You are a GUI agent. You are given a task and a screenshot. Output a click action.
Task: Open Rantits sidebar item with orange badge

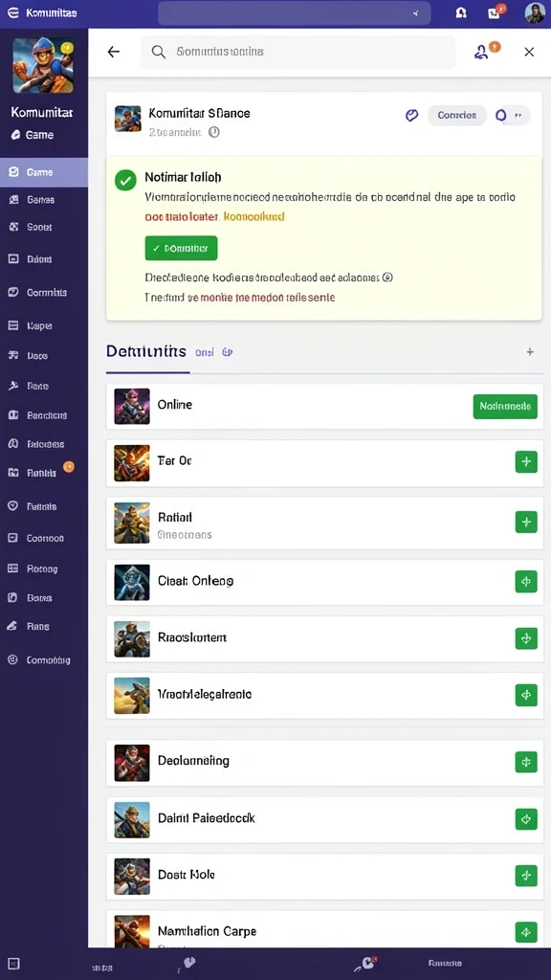click(44, 473)
